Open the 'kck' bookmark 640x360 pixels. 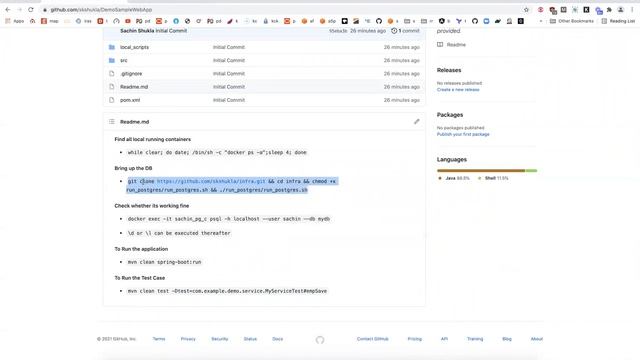271,21
